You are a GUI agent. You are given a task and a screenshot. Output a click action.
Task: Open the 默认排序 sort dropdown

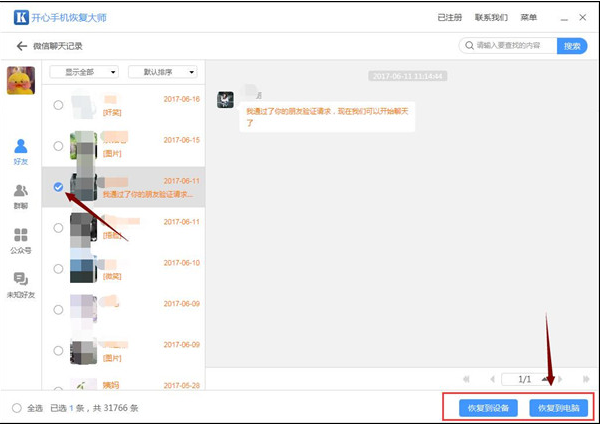tap(163, 72)
